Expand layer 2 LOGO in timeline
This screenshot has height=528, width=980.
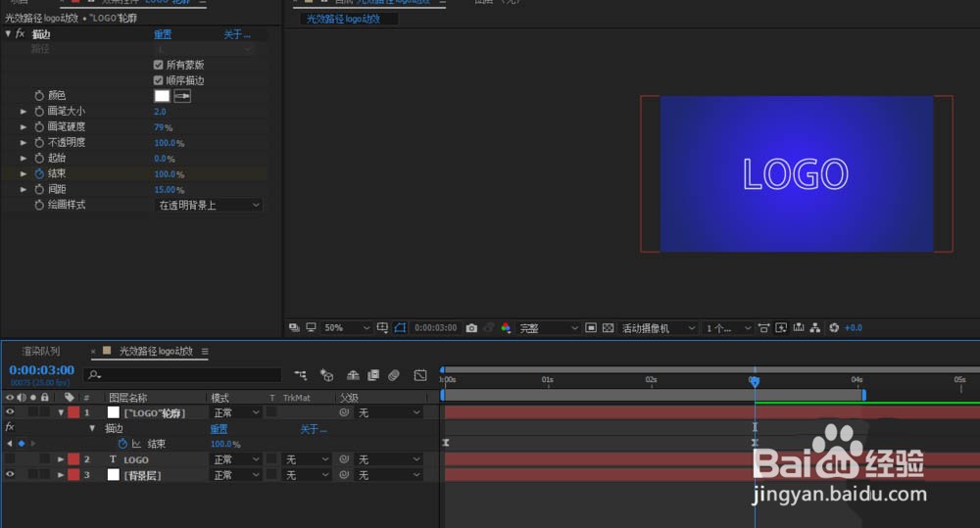(61, 459)
